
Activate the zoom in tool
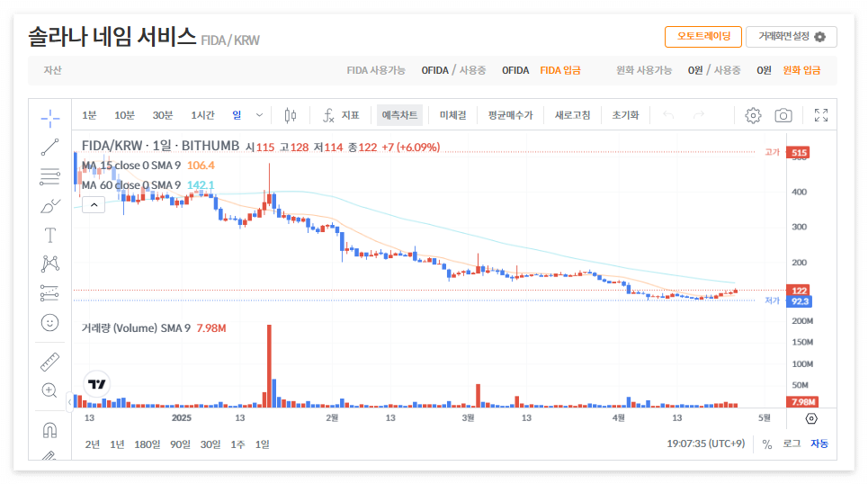(x=49, y=390)
